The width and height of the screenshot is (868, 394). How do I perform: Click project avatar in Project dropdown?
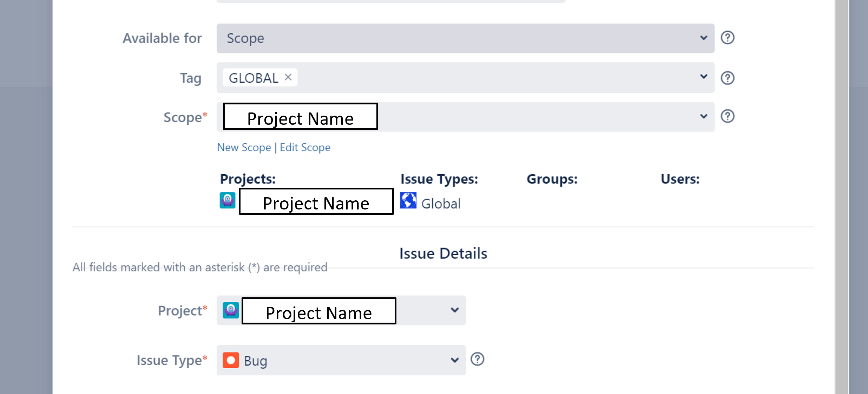click(231, 310)
